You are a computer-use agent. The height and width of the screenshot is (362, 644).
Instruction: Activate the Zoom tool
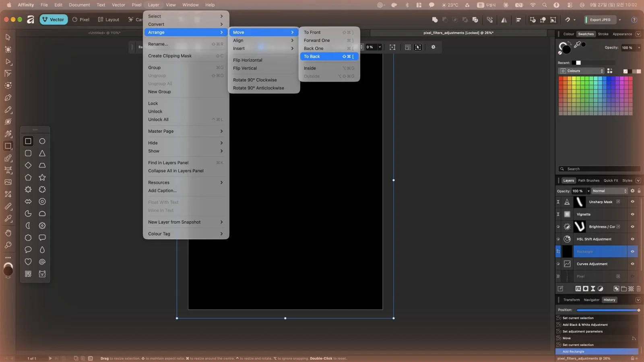point(8,245)
